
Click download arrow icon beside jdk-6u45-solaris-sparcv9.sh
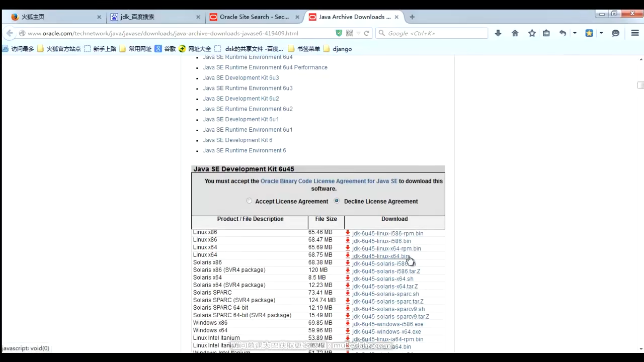[348, 309]
